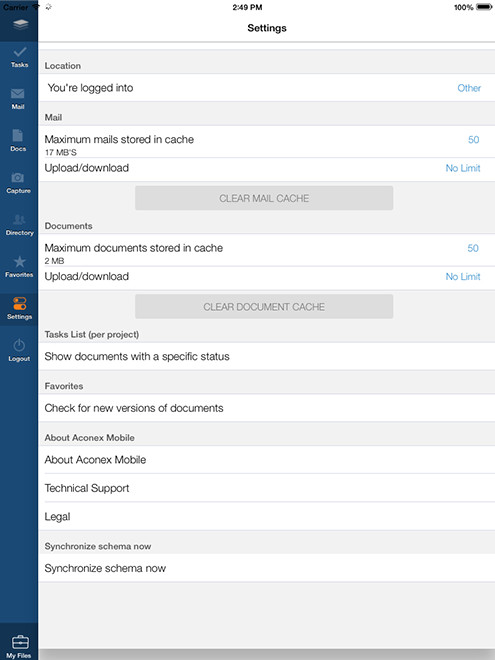
Task: Change maximum documents cache value 50
Action: click(x=473, y=248)
